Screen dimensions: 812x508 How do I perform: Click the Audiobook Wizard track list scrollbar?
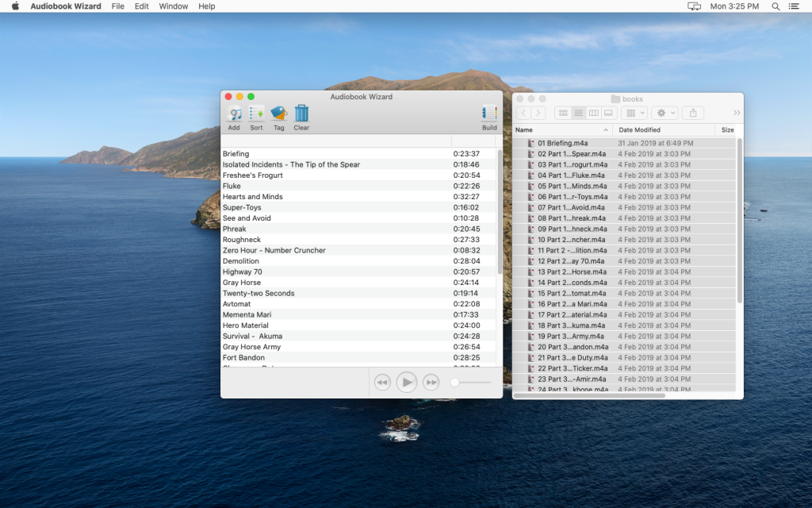(500, 211)
